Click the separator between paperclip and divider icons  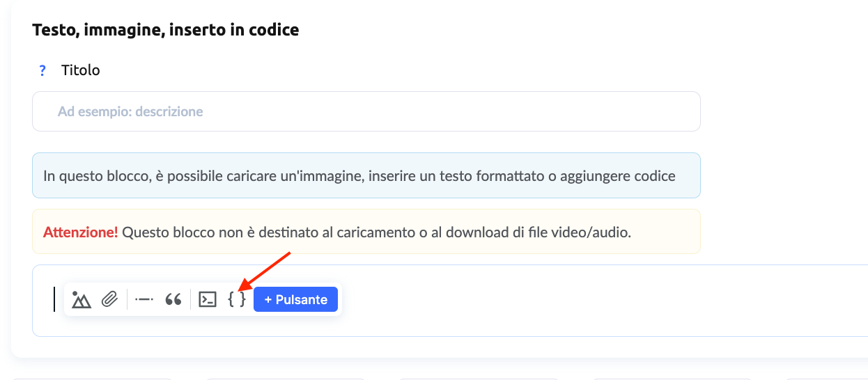(127, 300)
